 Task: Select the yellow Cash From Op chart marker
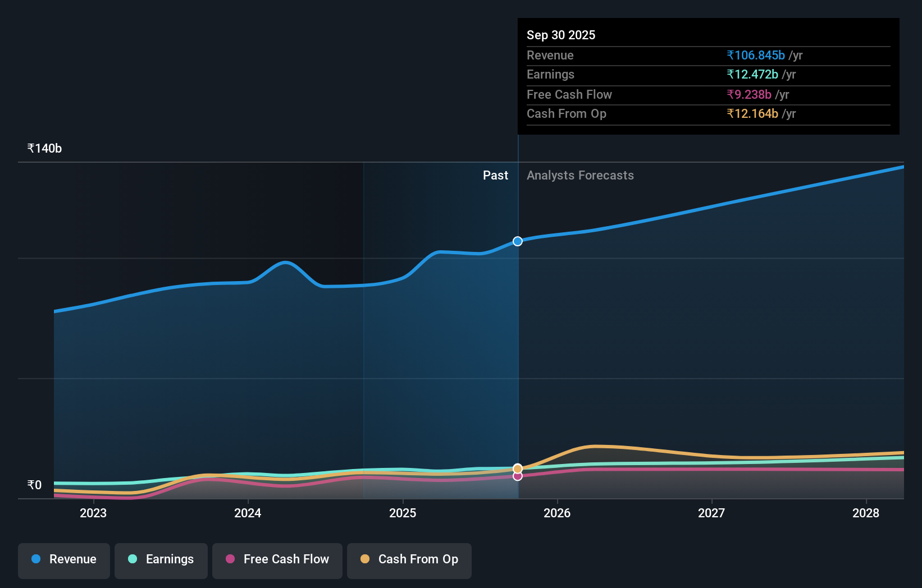pyautogui.click(x=517, y=467)
